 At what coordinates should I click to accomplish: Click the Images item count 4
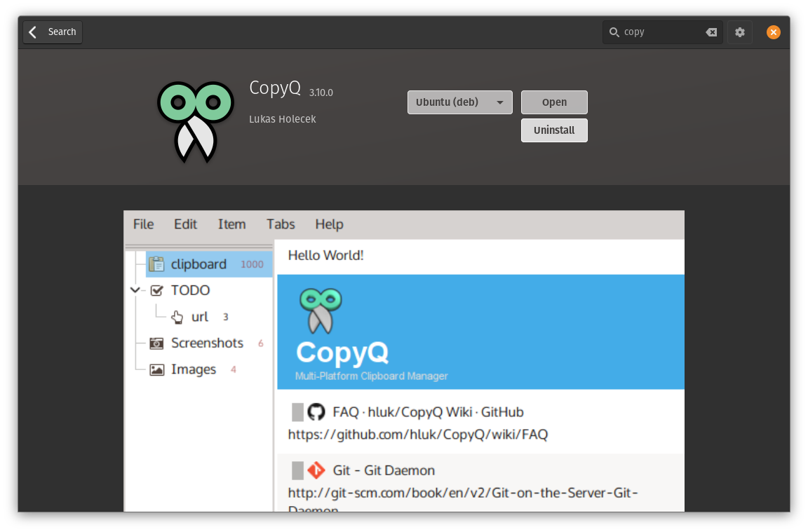[x=234, y=370]
